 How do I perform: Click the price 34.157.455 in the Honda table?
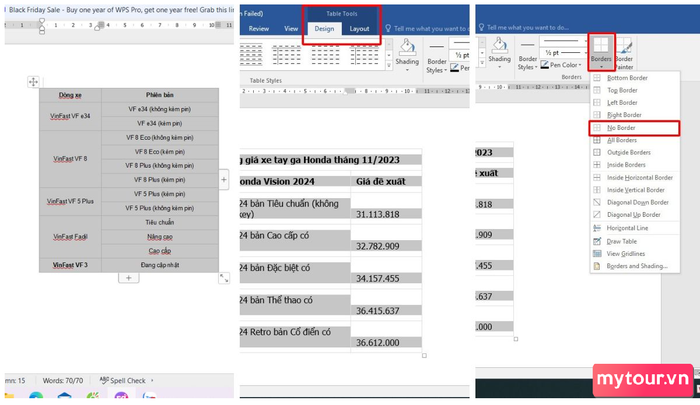378,279
